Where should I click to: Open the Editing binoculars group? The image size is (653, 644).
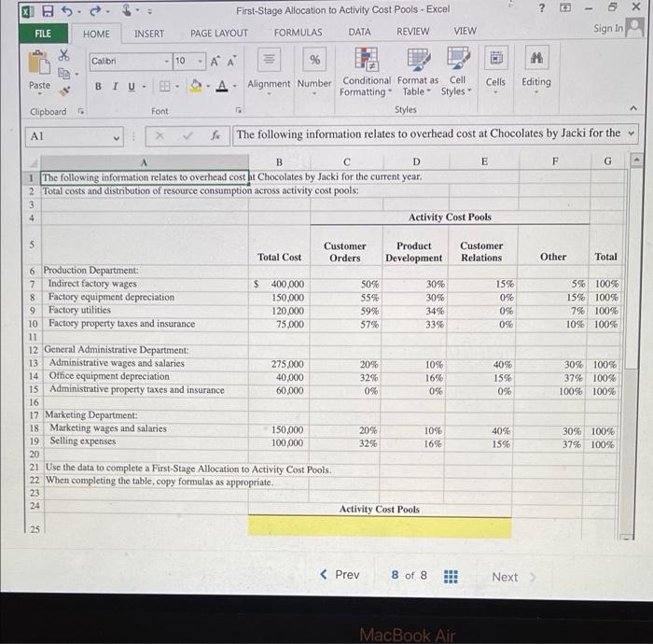click(536, 70)
